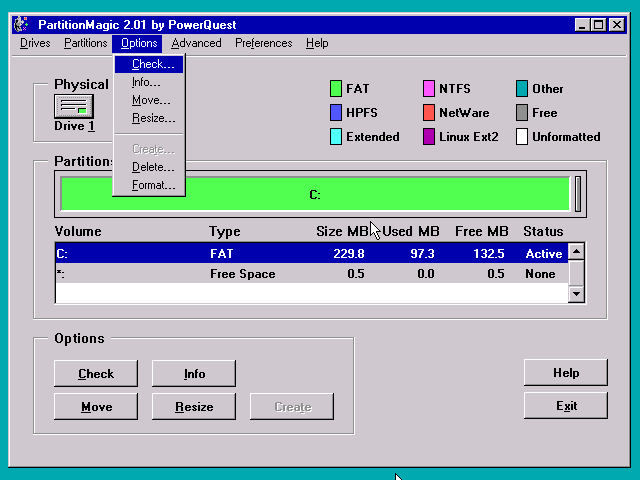The image size is (640, 480).
Task: Choose Info... from Options menu
Action: [149, 82]
